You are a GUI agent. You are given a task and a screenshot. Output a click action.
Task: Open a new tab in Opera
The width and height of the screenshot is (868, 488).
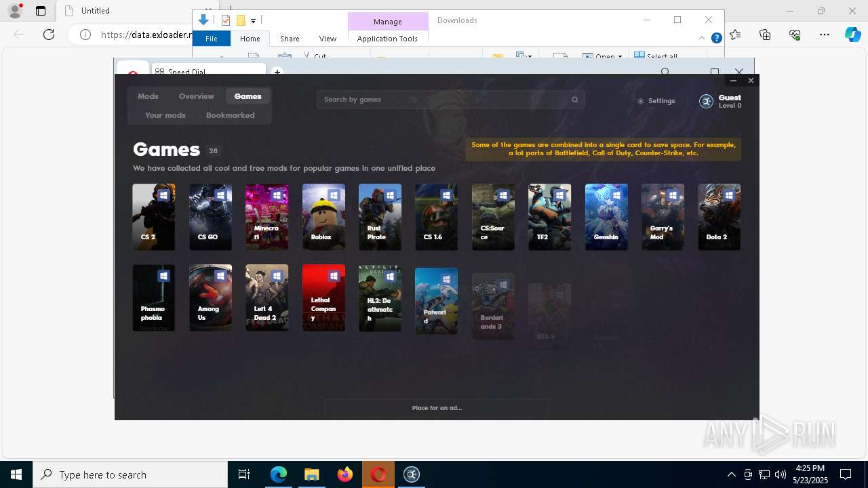click(277, 71)
